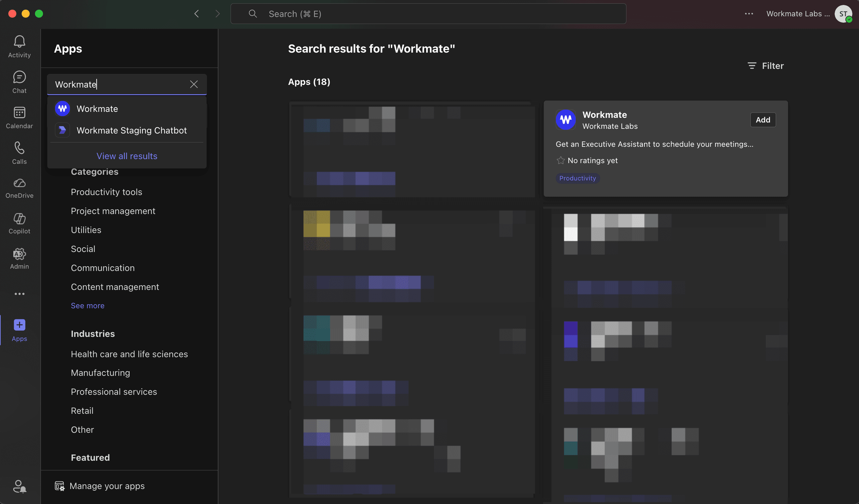Focus the top Search bar
Screen dimensions: 859x504
[428, 14]
